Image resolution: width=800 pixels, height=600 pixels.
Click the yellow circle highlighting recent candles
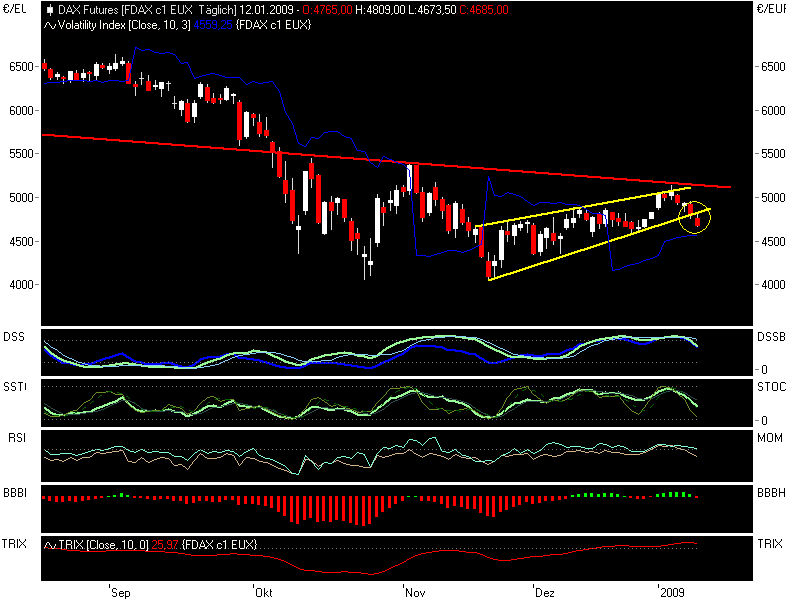pyautogui.click(x=697, y=219)
